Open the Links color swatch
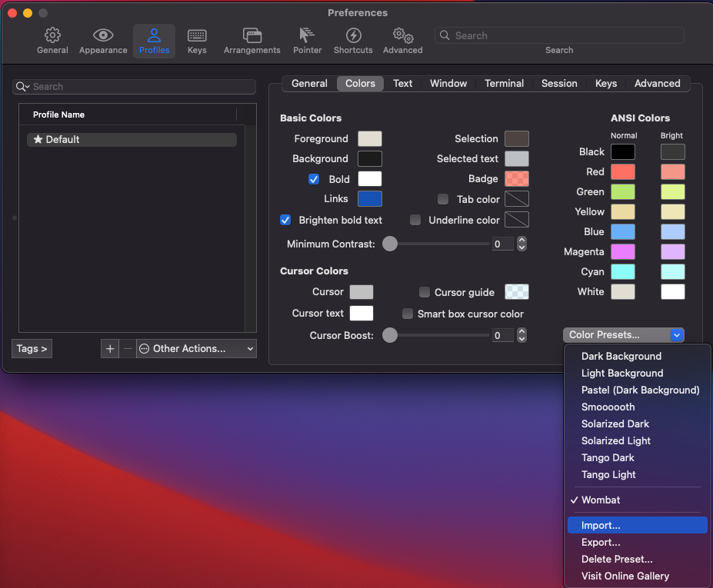Viewport: 713px width, 588px height. coord(370,198)
